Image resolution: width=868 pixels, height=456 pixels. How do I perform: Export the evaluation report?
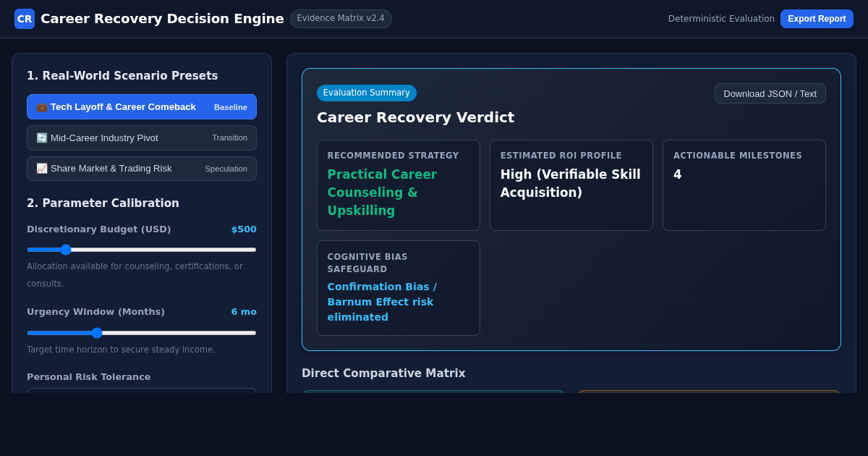pyautogui.click(x=817, y=19)
